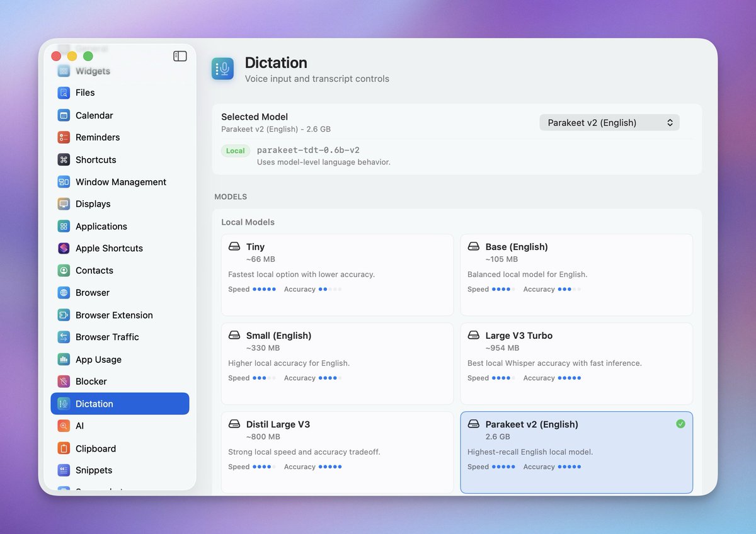
Task: Select the Tiny model card
Action: coord(337,275)
